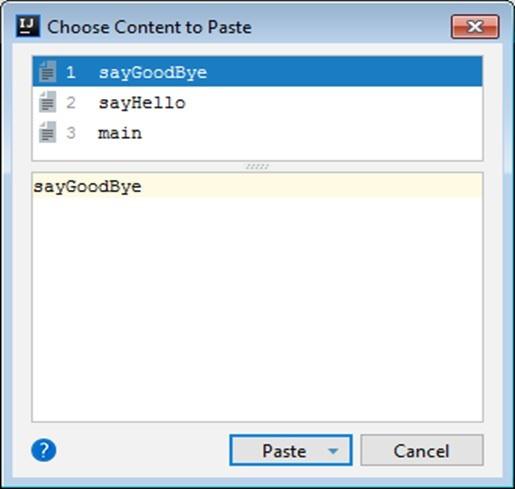Click index number 2 in the clipboard list
Screen dimensions: 515x489
[x=70, y=102]
